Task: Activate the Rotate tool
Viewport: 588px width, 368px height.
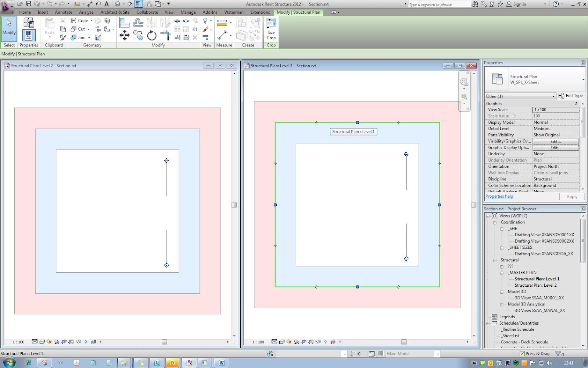Action: [x=152, y=36]
